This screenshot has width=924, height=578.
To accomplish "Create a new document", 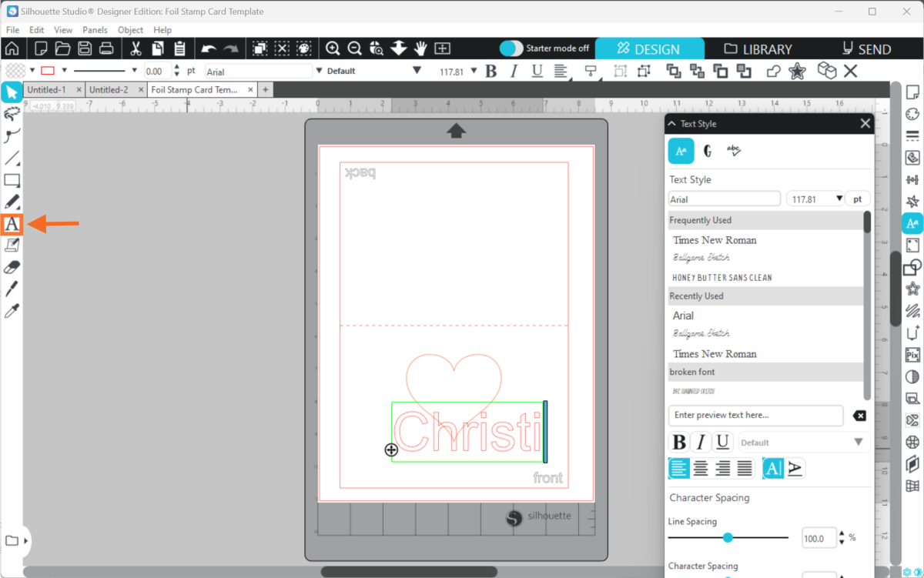I will click(x=41, y=48).
